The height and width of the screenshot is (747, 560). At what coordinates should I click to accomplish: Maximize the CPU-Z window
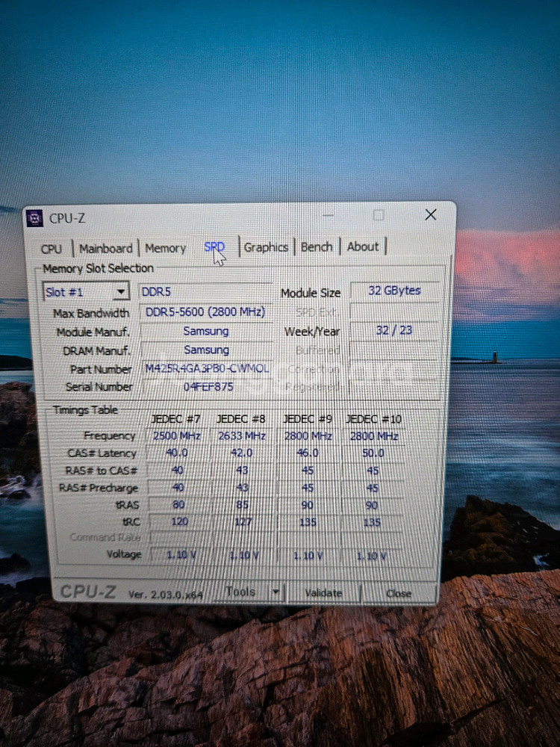click(x=379, y=215)
